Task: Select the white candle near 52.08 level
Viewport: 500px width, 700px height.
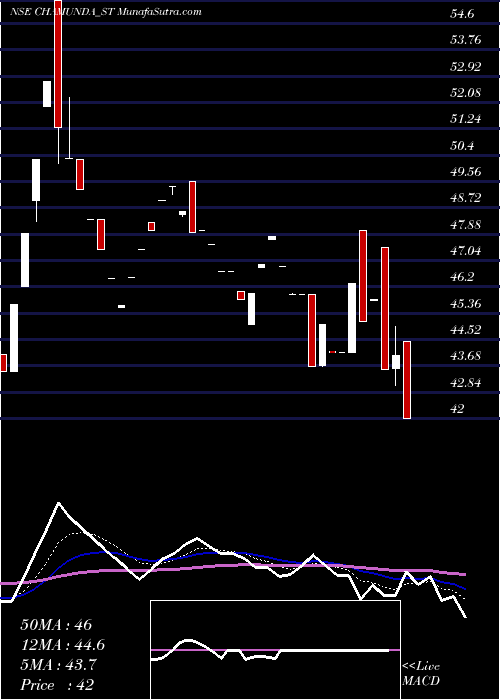Action: (47, 94)
